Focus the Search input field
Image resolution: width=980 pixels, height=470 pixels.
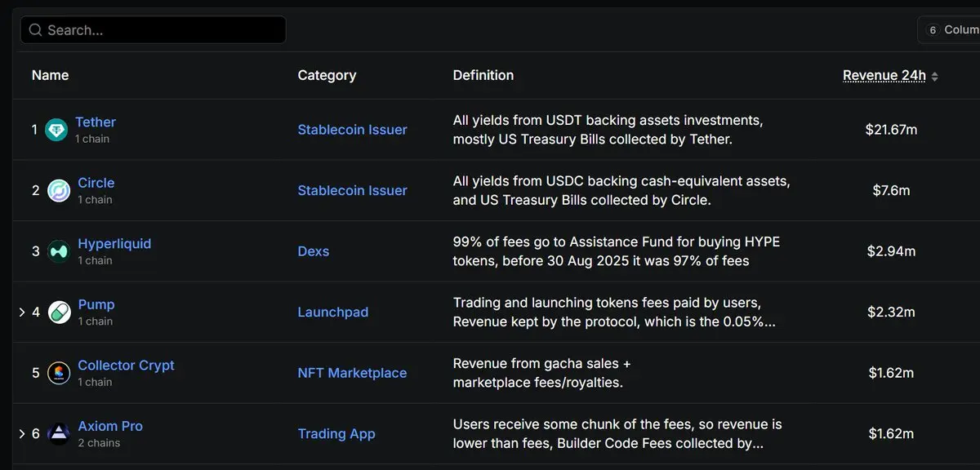(x=154, y=30)
